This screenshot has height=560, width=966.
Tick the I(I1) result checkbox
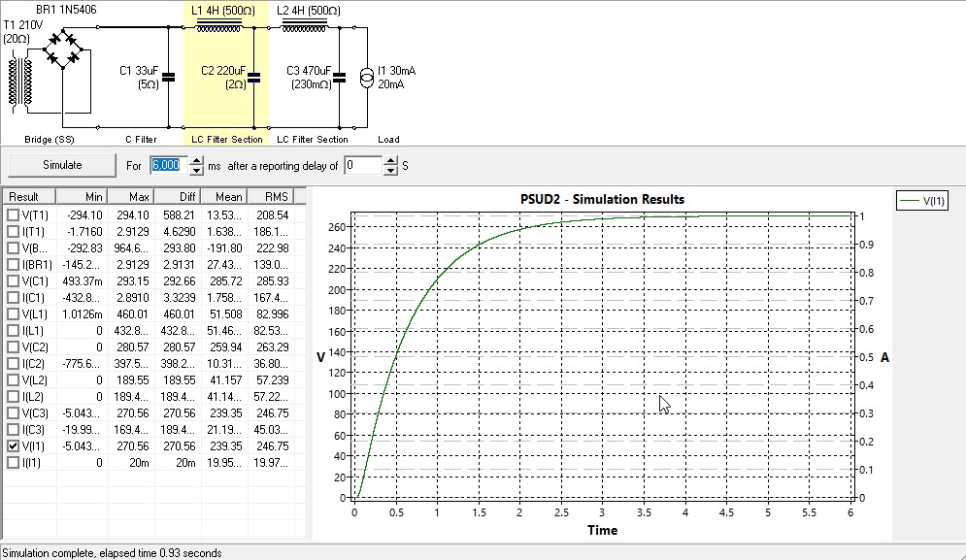point(13,462)
